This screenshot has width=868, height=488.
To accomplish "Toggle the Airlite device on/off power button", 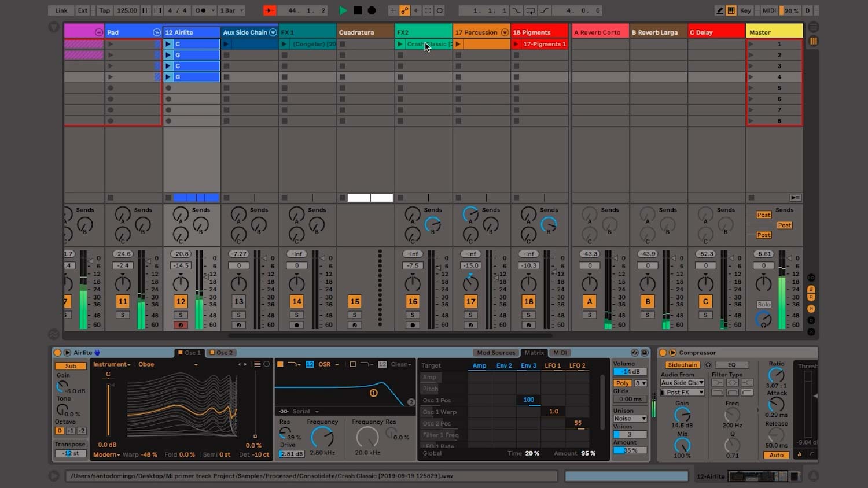I will point(57,353).
